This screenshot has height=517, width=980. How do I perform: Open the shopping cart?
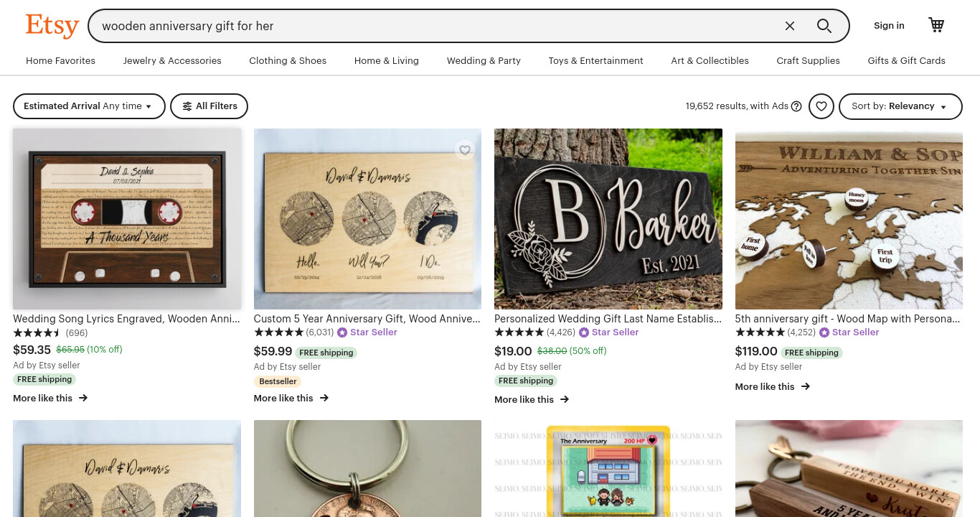click(936, 25)
